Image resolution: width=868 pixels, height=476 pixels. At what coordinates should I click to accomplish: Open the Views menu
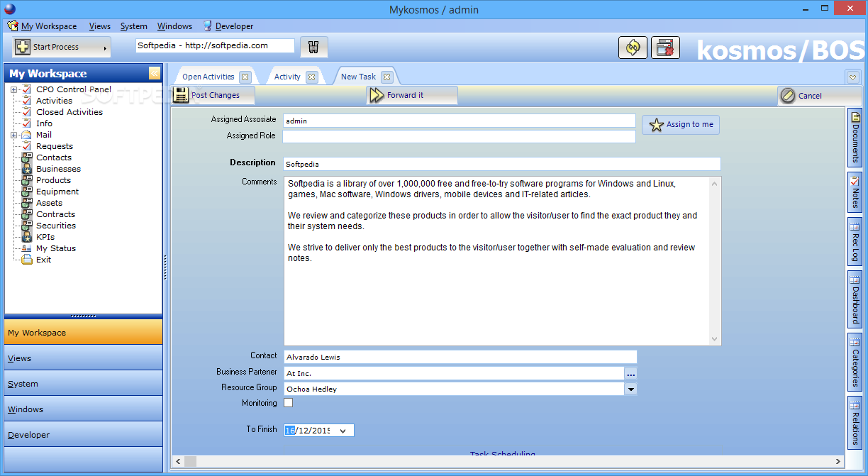(x=100, y=26)
